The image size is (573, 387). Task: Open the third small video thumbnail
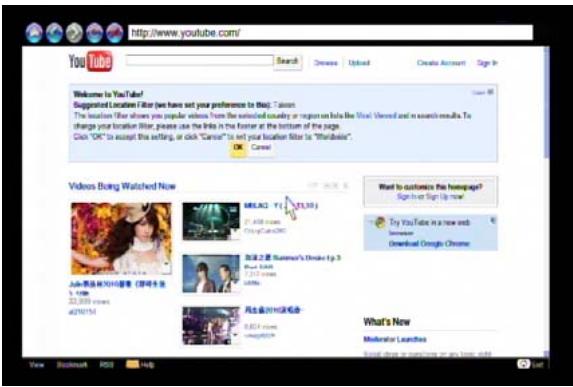click(211, 326)
